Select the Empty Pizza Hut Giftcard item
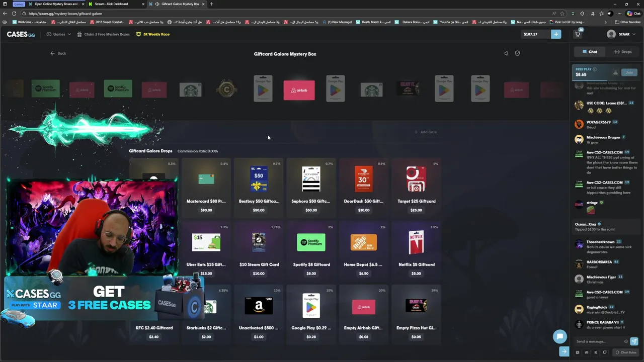 pyautogui.click(x=416, y=315)
